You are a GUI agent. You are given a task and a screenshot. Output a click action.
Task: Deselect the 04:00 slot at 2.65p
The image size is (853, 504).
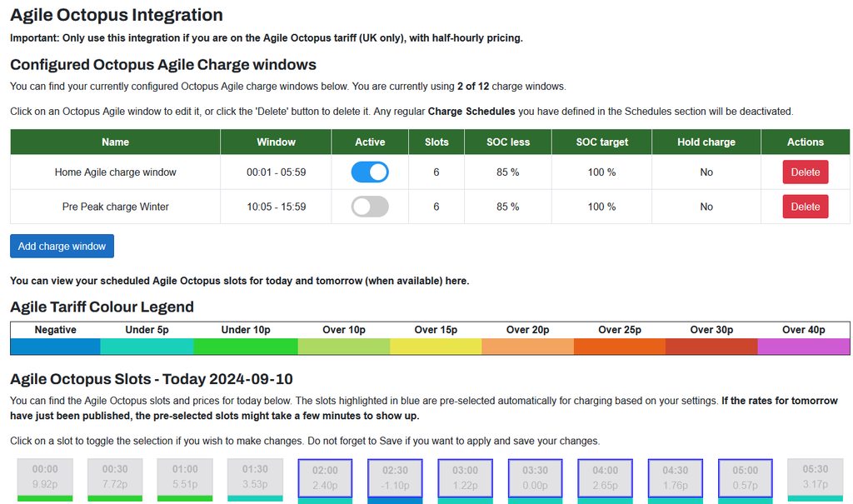pos(605,477)
